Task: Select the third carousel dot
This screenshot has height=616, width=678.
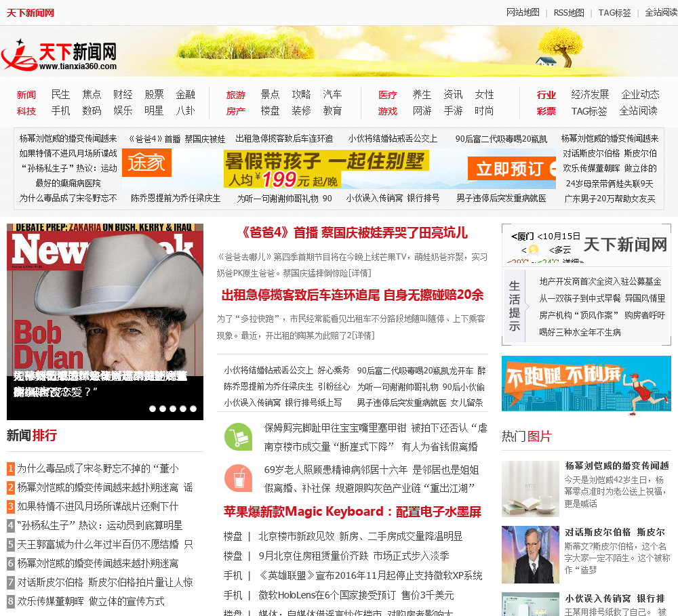Action: point(173,409)
